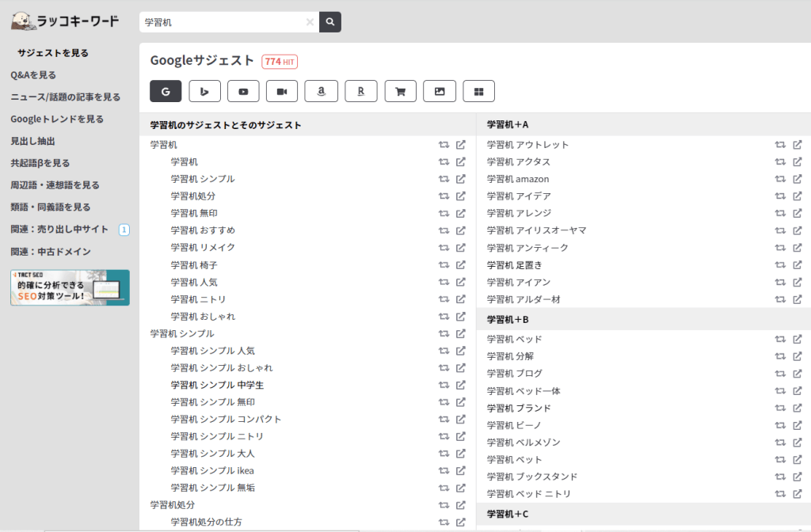Click the ラッコキーワード logo
Viewport: 811px width, 532px height.
[65, 20]
